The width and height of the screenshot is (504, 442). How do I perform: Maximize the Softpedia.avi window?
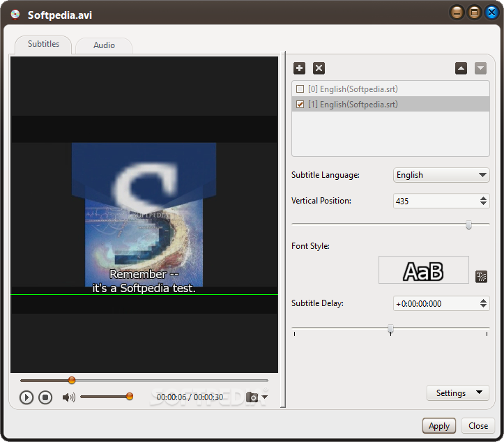[474, 13]
